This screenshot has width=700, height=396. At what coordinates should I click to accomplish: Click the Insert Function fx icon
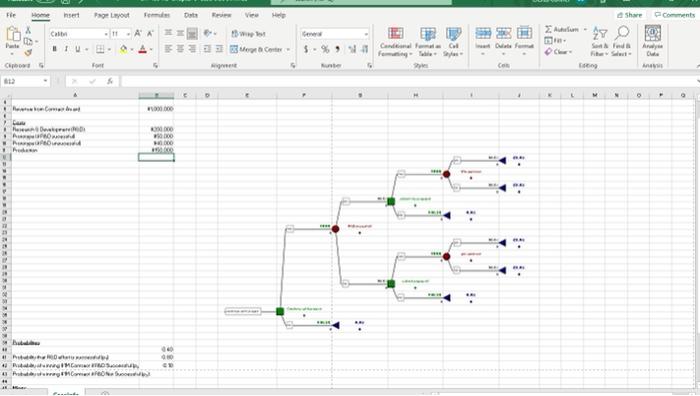110,81
